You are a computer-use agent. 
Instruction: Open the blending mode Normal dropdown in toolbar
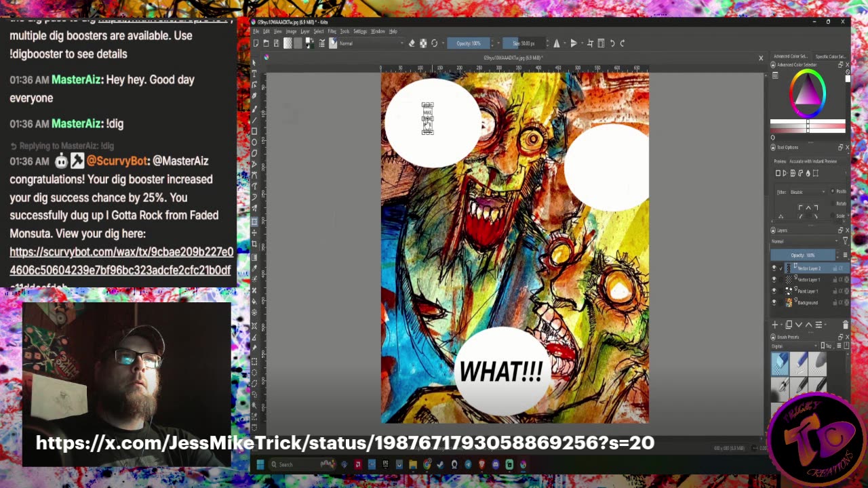371,43
